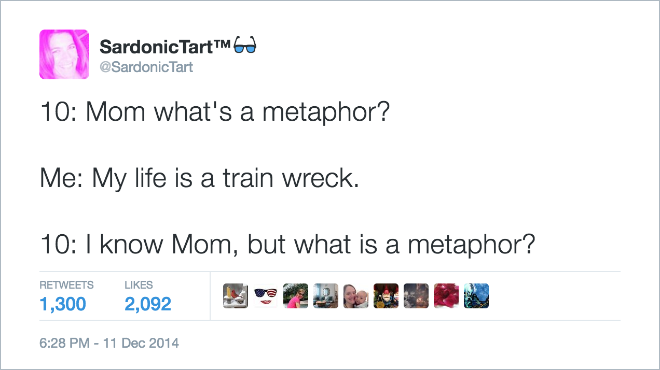View the 2,092 likes list
Image resolution: width=660 pixels, height=370 pixels.
(x=148, y=304)
